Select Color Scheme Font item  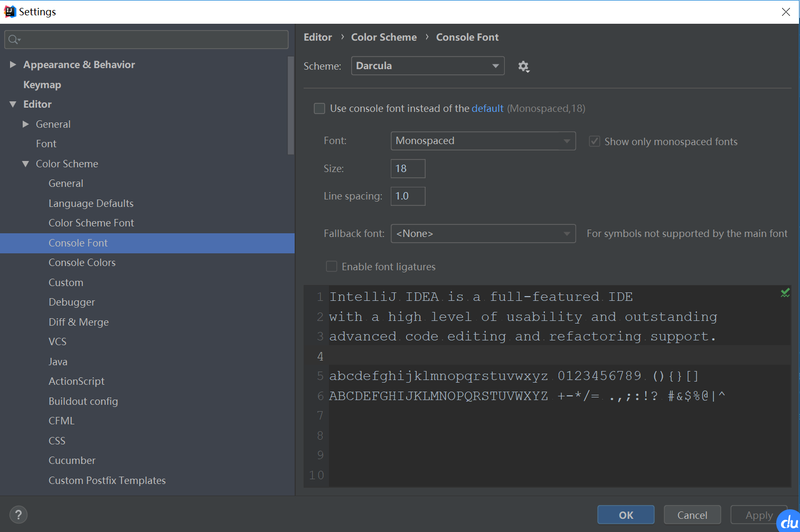click(91, 223)
